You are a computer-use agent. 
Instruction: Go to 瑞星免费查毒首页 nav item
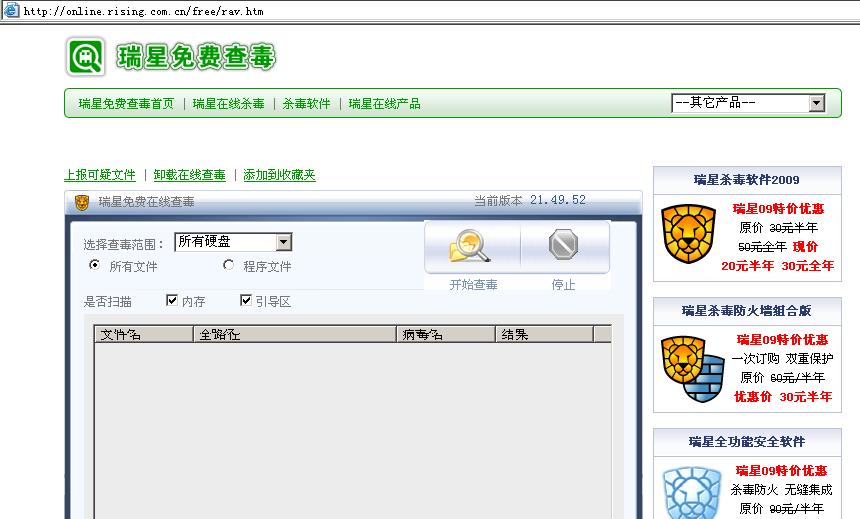[126, 104]
